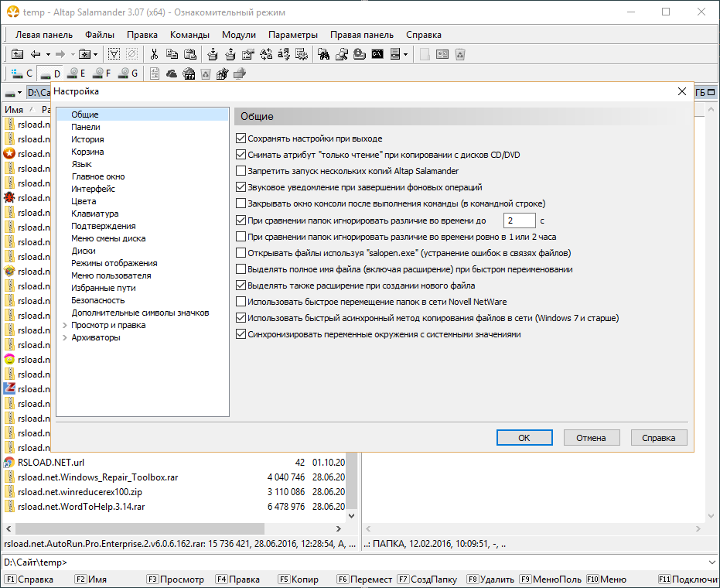Switch to drive F
This screenshot has height=588, width=720.
102,73
